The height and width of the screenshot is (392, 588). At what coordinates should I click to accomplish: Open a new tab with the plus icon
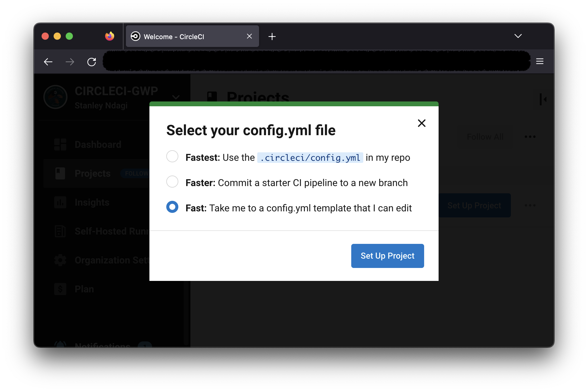[x=272, y=37]
